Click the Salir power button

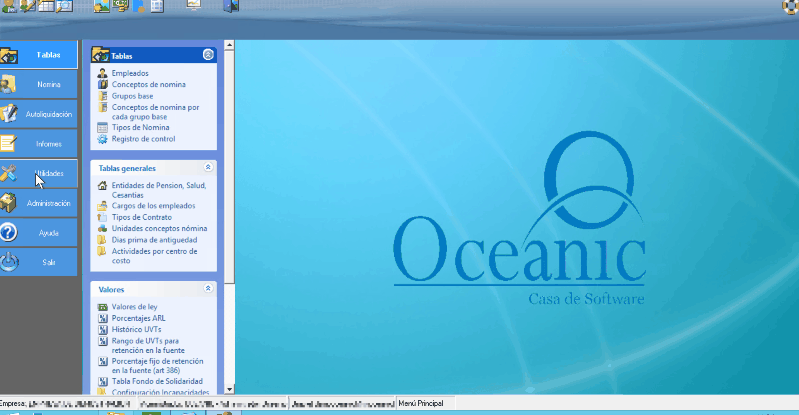pyautogui.click(x=10, y=262)
